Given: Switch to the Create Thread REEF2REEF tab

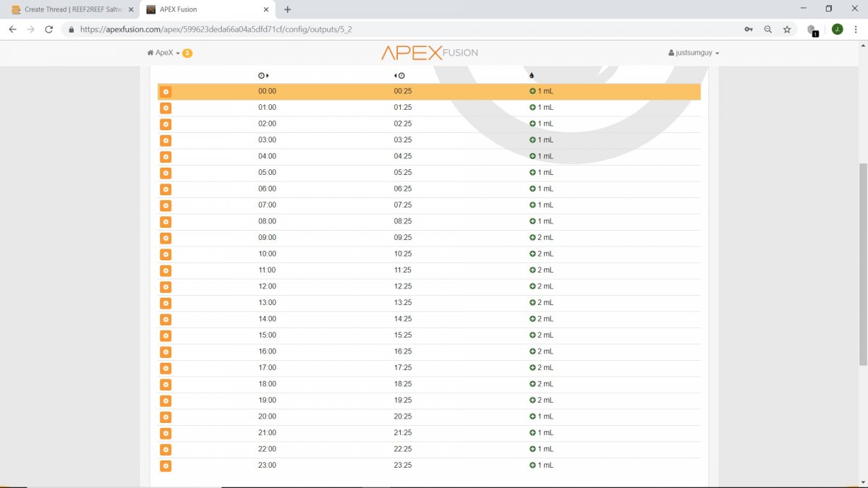Looking at the screenshot, I should 69,9.
